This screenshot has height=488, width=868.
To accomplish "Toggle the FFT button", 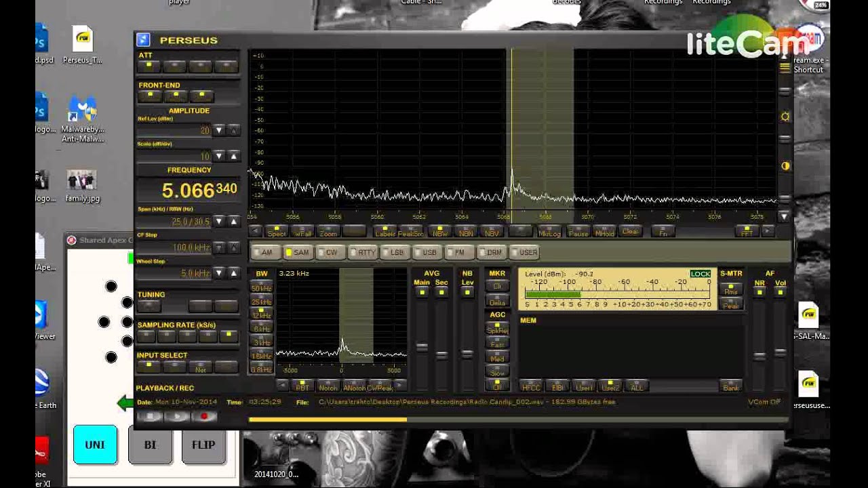I will pos(747,232).
